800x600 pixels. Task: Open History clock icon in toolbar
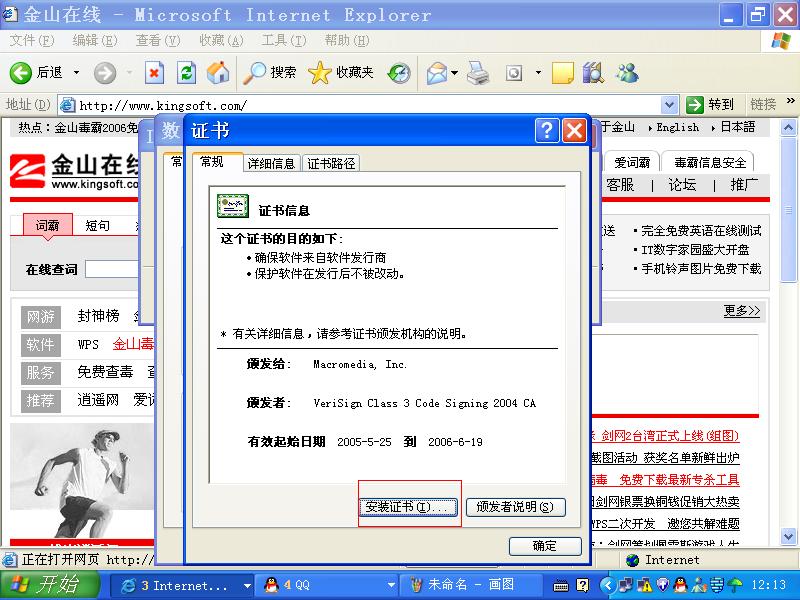pyautogui.click(x=399, y=73)
